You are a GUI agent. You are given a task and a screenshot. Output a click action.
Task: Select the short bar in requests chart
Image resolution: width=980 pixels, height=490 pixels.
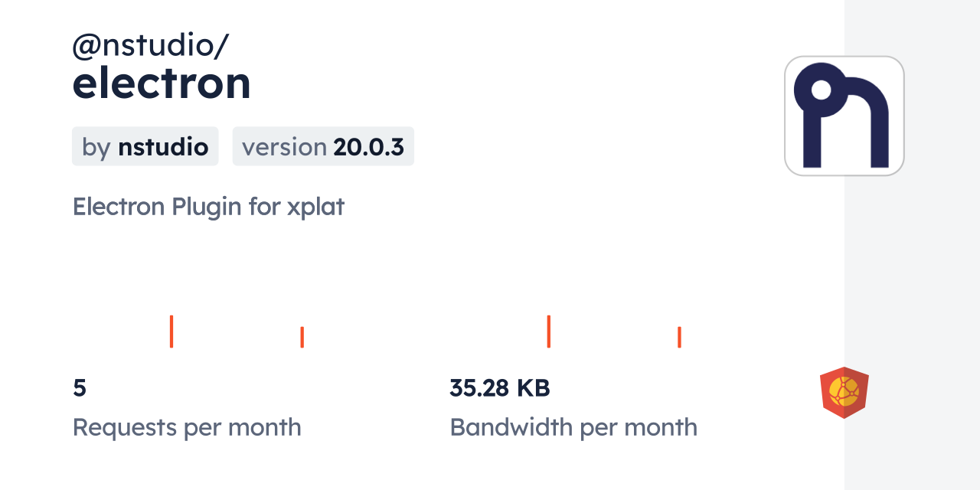tap(302, 337)
